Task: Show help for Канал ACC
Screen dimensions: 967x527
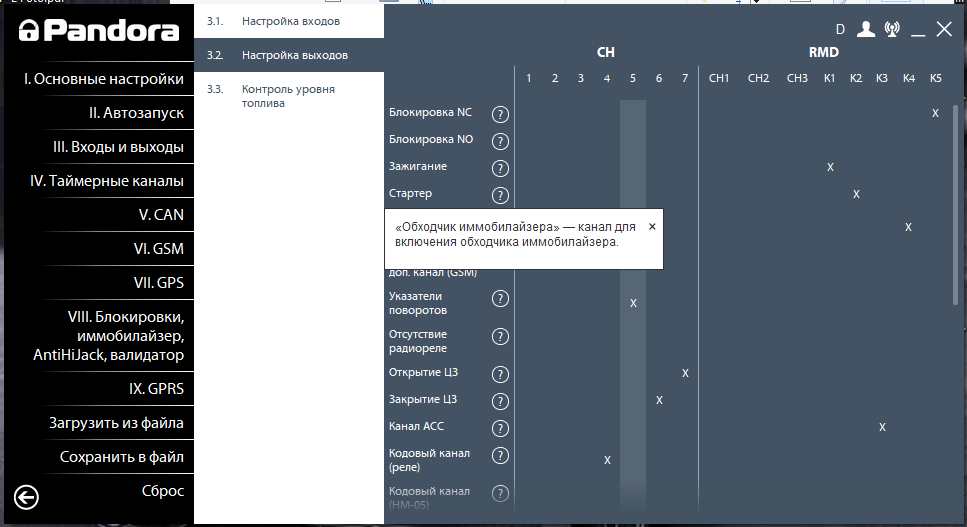Action: (500, 429)
